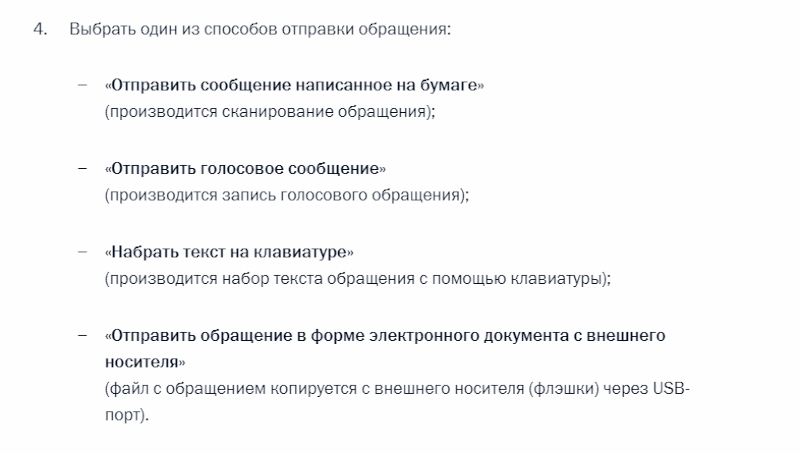The width and height of the screenshot is (800, 453).
Task: Click the heading "Выбрать один из способов отправки обращения"
Action: pyautogui.click(x=260, y=29)
